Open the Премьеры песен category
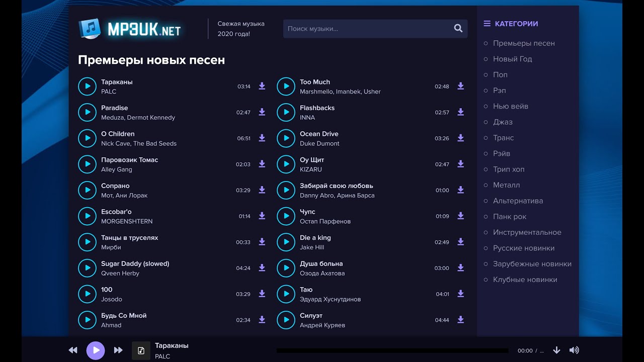The image size is (644, 362). (524, 43)
